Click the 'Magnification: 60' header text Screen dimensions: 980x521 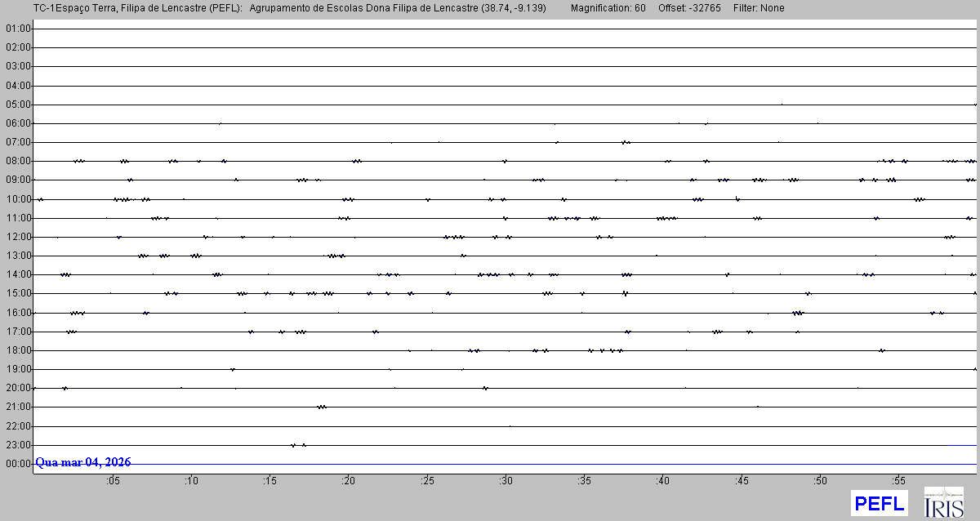(608, 8)
